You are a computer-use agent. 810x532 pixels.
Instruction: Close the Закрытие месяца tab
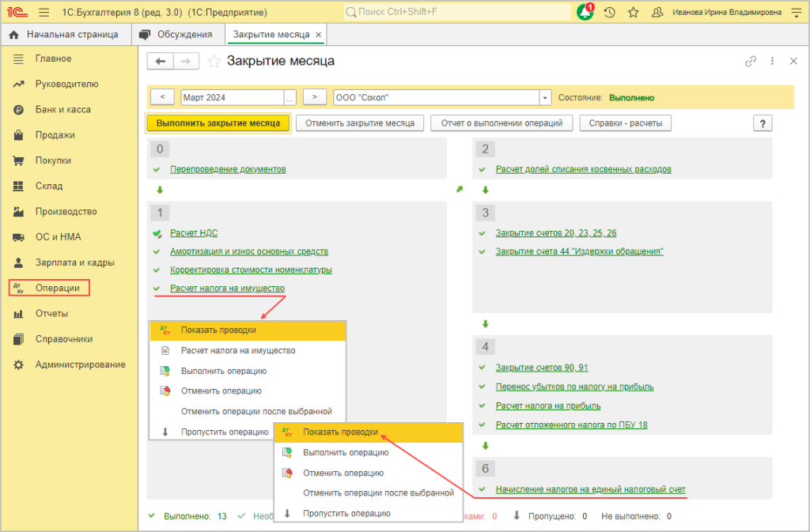pyautogui.click(x=318, y=35)
